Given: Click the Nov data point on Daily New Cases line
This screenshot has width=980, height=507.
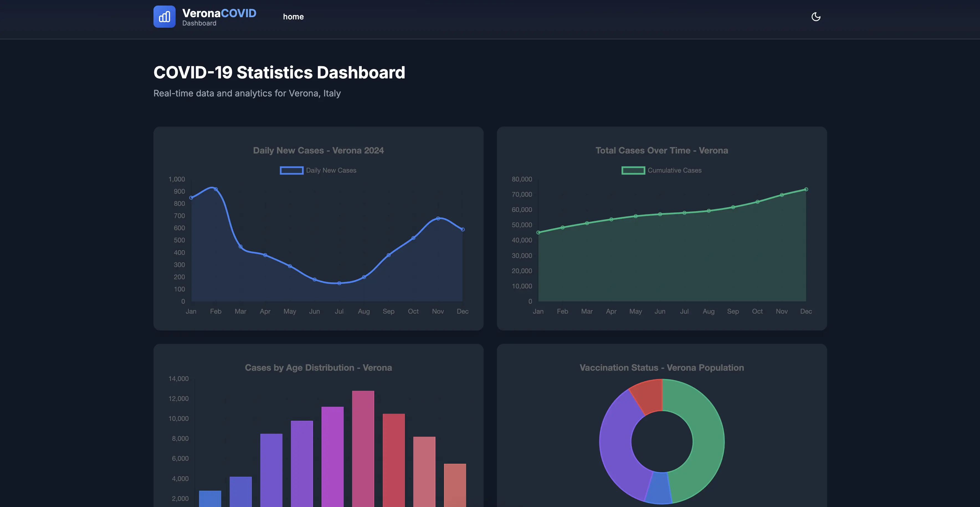Looking at the screenshot, I should 438,219.
